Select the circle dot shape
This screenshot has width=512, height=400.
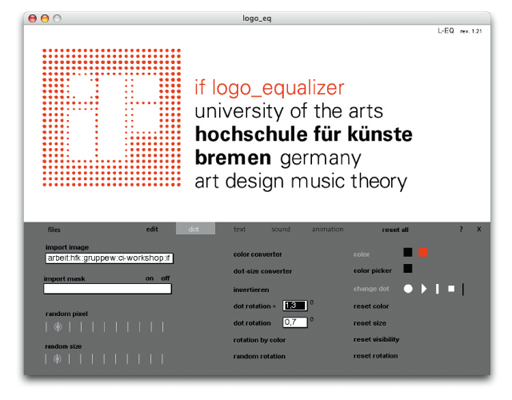pyautogui.click(x=408, y=289)
